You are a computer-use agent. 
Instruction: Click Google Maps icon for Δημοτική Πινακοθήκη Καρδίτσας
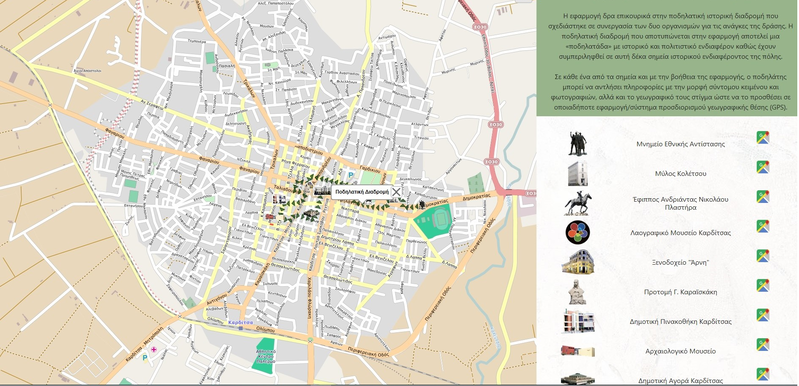[762, 315]
